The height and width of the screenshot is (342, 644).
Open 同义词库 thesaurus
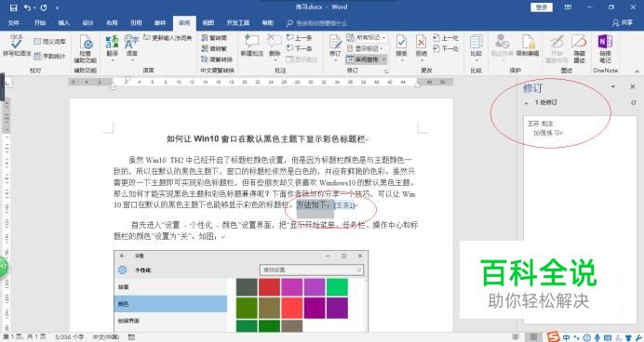pos(49,42)
